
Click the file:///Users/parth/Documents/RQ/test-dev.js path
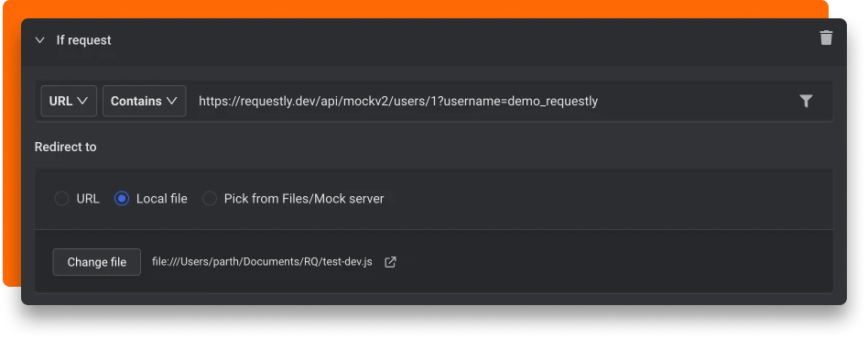click(263, 261)
